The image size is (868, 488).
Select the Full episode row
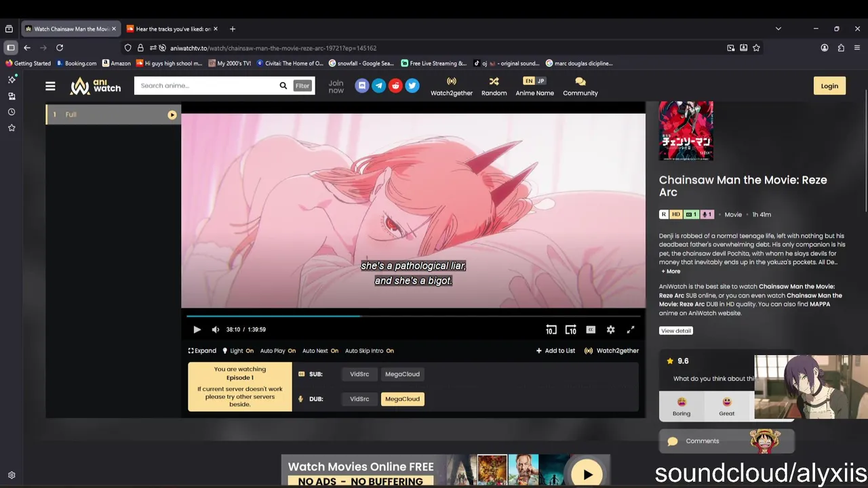[x=113, y=115]
